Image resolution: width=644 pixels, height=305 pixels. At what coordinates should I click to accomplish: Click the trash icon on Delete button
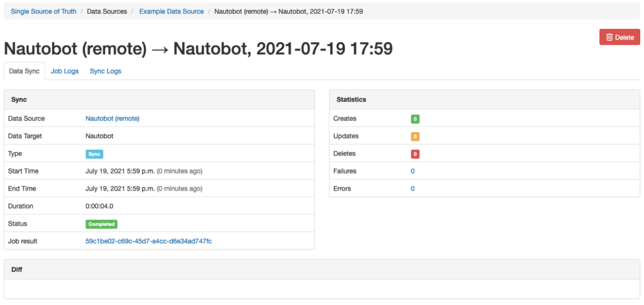coord(609,37)
